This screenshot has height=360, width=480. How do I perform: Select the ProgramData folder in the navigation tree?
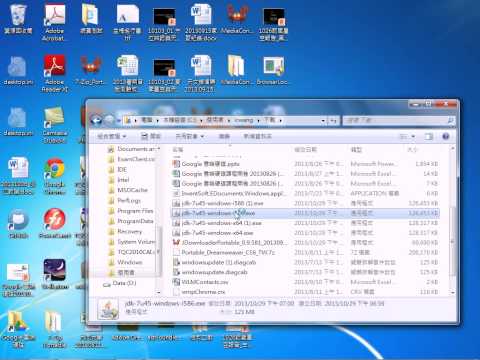[131, 221]
